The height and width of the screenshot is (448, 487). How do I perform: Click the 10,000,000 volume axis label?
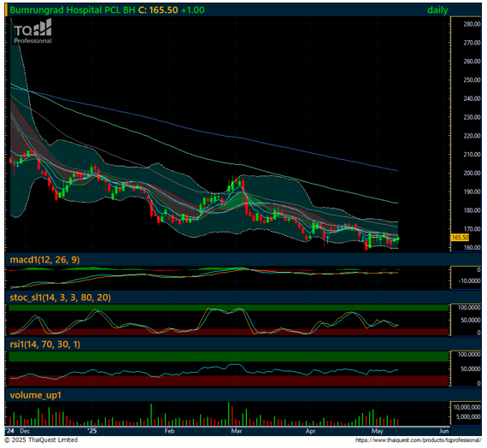466,407
